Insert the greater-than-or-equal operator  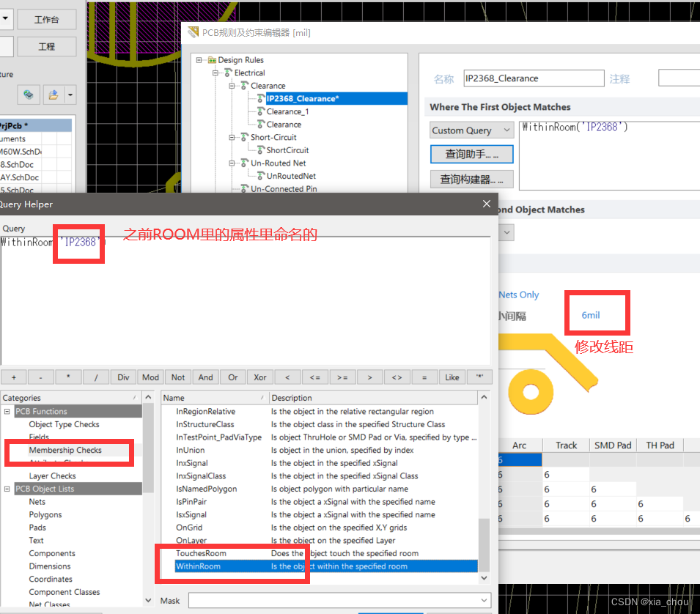point(342,377)
